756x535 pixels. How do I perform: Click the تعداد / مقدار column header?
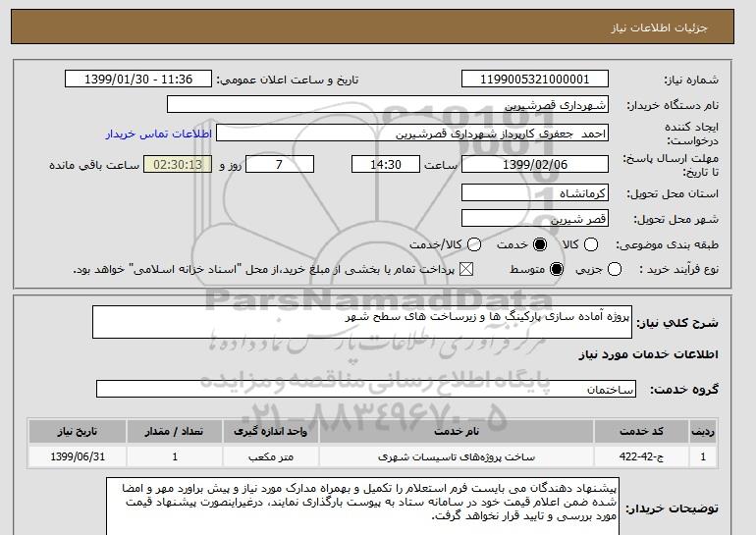175,431
